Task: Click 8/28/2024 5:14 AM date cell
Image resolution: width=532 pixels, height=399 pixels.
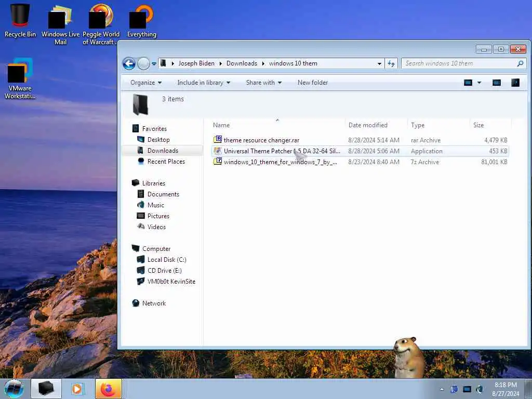Action: click(x=374, y=140)
